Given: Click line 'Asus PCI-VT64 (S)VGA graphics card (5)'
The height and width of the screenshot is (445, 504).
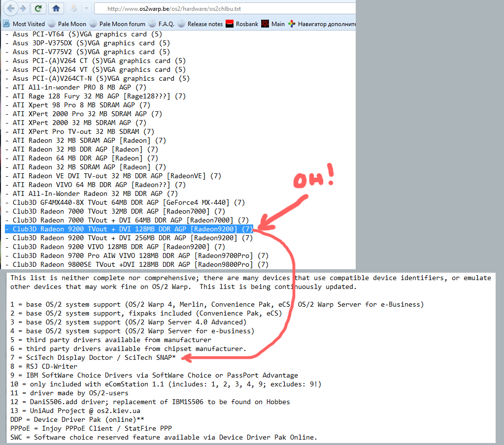Looking at the screenshot, I should [x=84, y=34].
